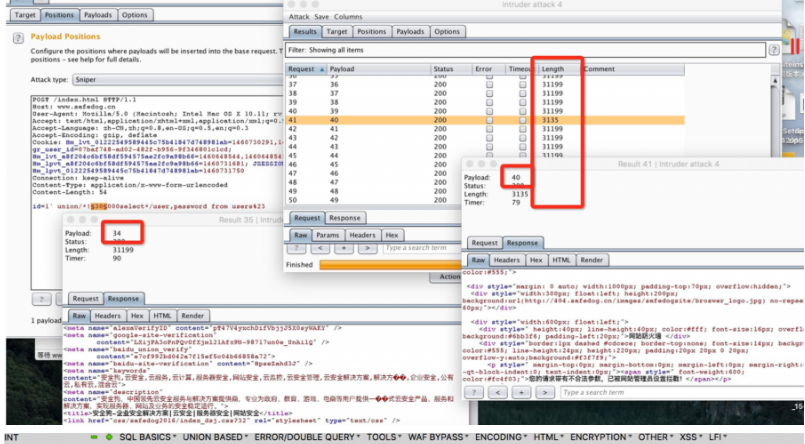The image size is (805, 444).
Task: Click question-mark button left of Intruder attack search
Action: (296, 248)
